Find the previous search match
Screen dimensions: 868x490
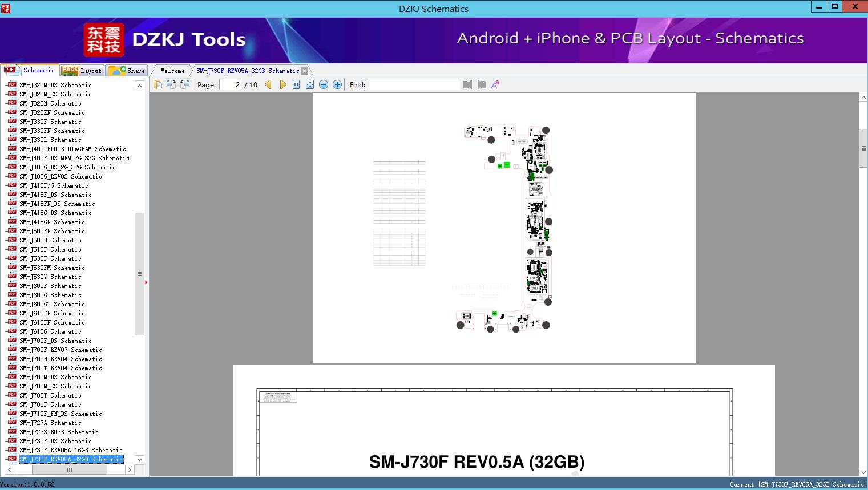pos(468,84)
